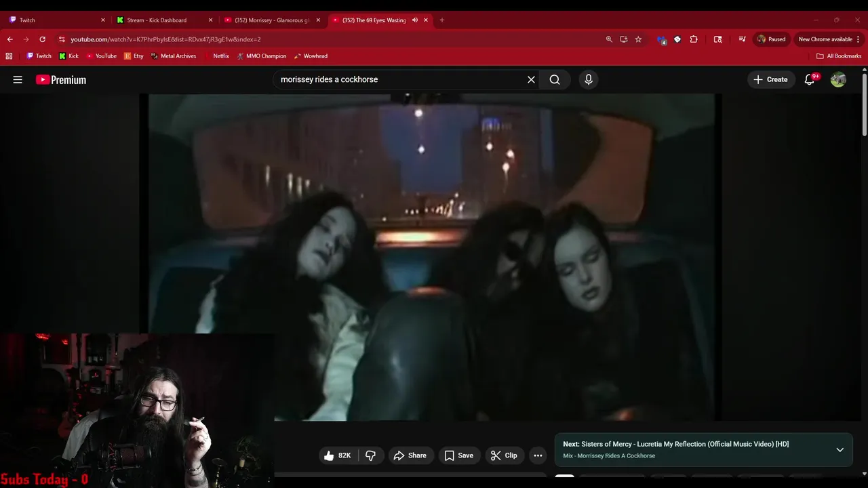868x488 pixels.
Task: Open the YouTube hamburger guide menu
Action: 18,79
